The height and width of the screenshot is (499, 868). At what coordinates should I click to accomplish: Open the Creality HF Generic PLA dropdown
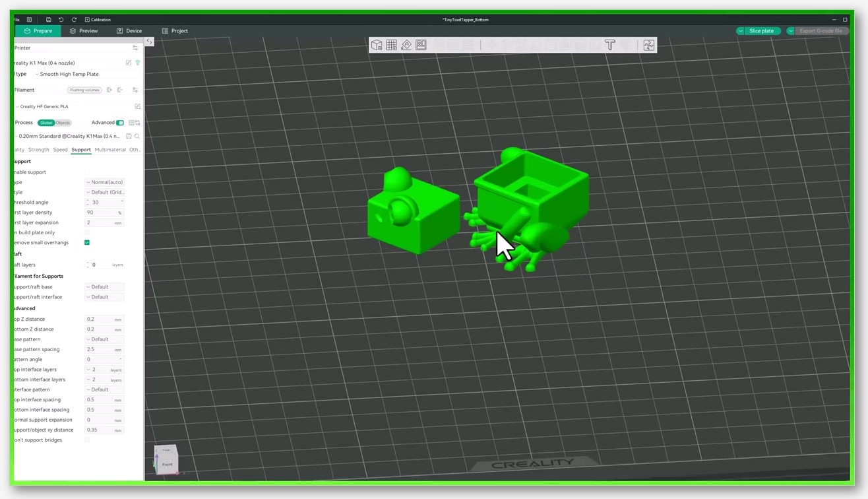click(x=73, y=106)
